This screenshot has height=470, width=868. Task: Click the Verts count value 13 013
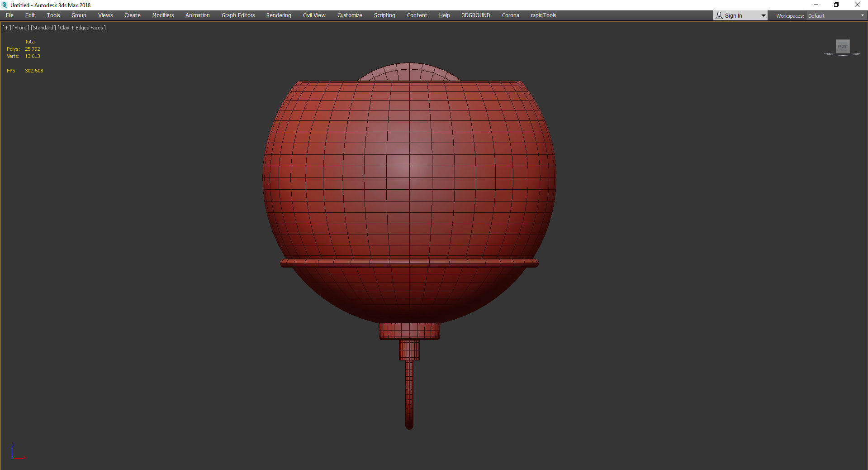click(33, 56)
